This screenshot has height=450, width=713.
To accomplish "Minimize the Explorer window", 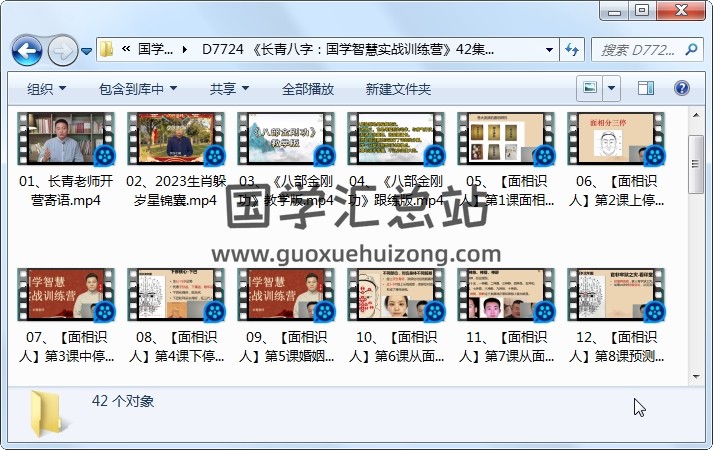I will point(614,11).
